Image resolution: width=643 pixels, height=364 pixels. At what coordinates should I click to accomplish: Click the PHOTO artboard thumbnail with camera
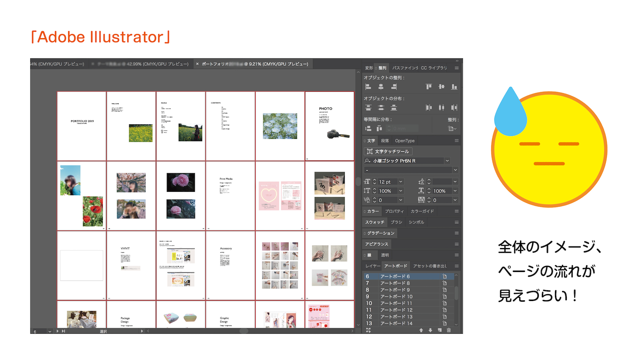(329, 126)
